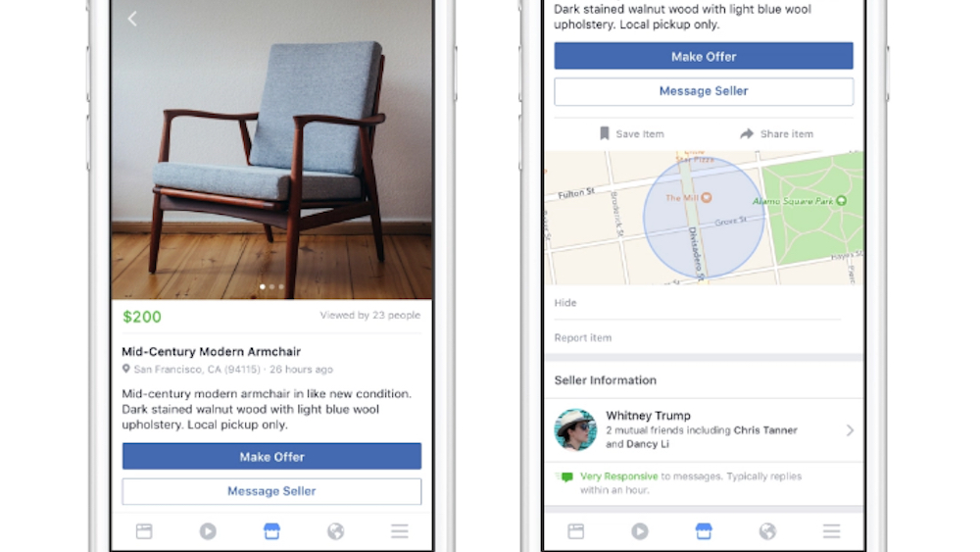This screenshot has height=552, width=980.
Task: Click Make Offer under the chair description
Action: click(271, 456)
